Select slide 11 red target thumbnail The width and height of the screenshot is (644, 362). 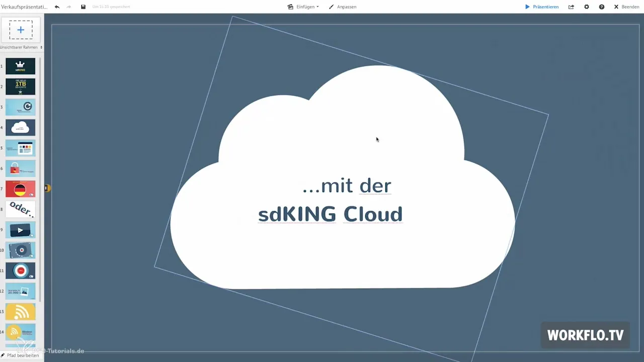[x=21, y=270]
